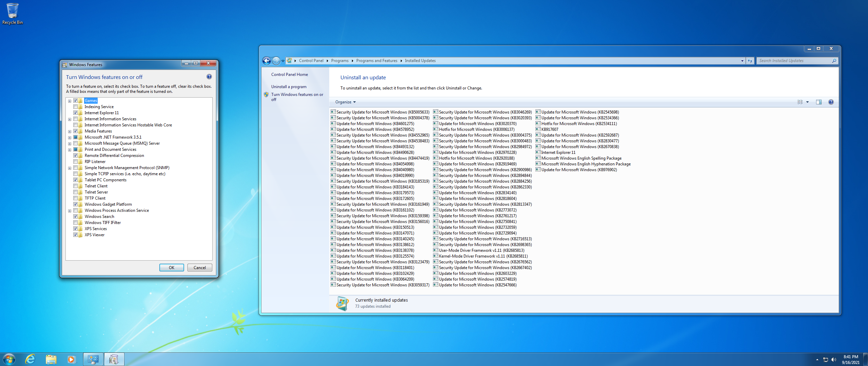868x366 pixels.
Task: Open the view options dropdown arrow
Action: tap(807, 102)
